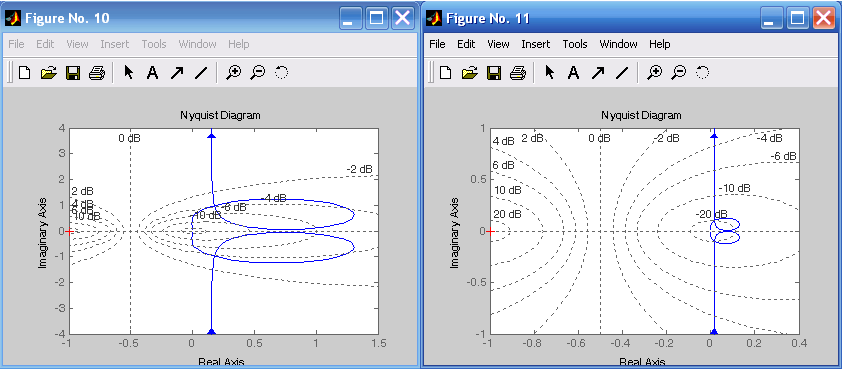Image resolution: width=842 pixels, height=369 pixels.
Task: Select Insert Line tool in Figure No. 11
Action: pos(622,73)
